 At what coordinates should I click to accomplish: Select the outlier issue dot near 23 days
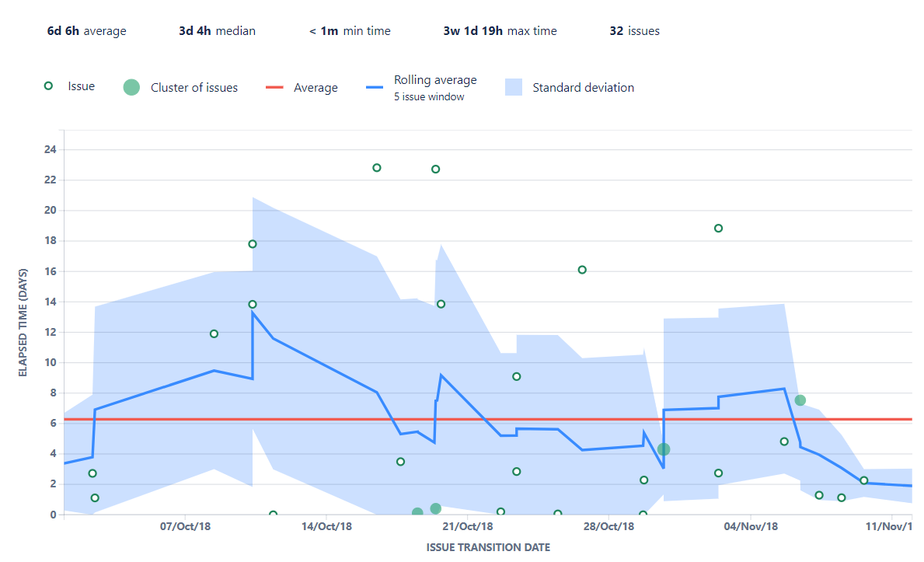pyautogui.click(x=378, y=166)
